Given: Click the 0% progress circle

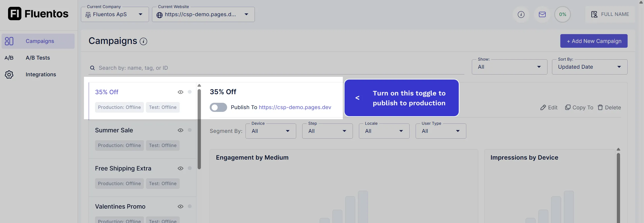Looking at the screenshot, I should click(x=562, y=14).
